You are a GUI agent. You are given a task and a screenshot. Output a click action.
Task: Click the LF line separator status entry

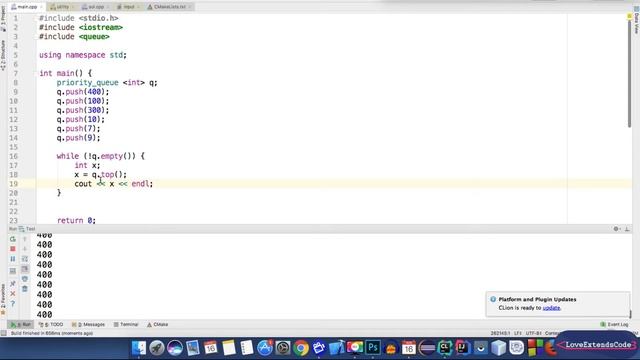518,333
